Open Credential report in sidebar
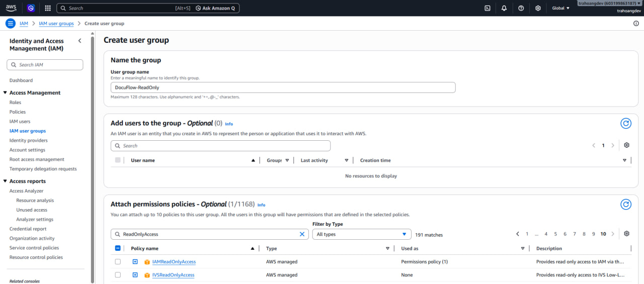The height and width of the screenshot is (284, 644). click(28, 229)
